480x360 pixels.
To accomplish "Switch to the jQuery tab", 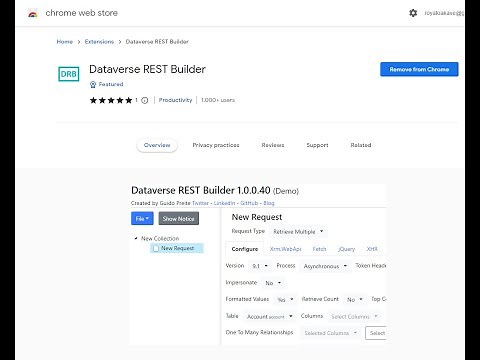I will coord(346,249).
